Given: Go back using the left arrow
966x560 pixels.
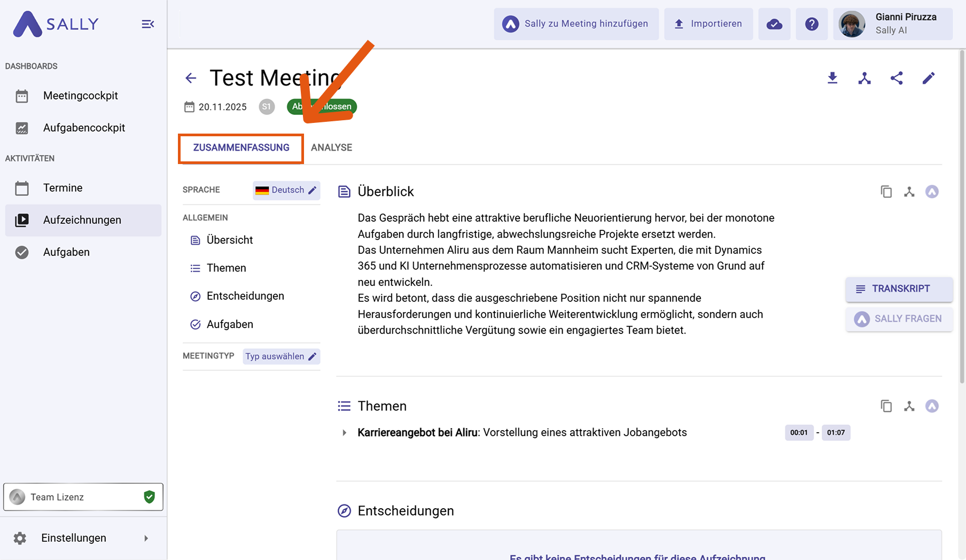Looking at the screenshot, I should [x=191, y=78].
